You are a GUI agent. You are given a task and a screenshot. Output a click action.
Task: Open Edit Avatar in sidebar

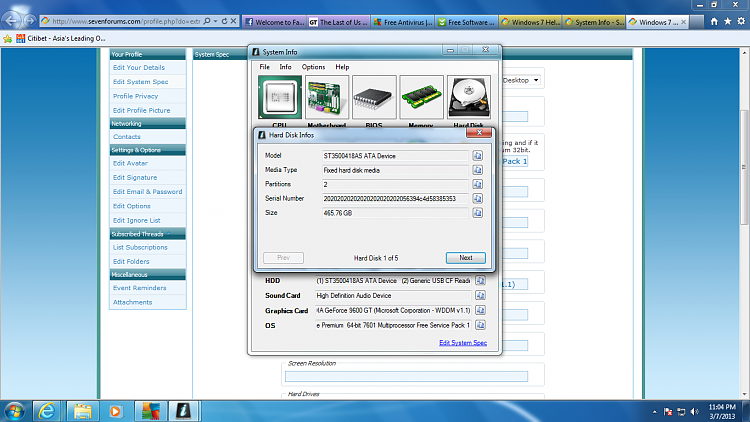point(130,163)
